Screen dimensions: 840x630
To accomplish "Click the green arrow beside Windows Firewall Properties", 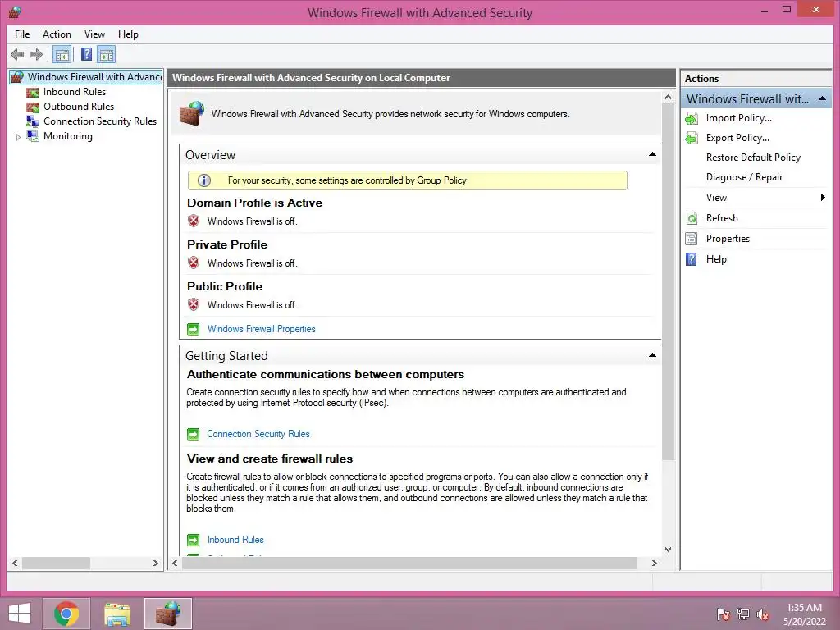I will coord(193,329).
